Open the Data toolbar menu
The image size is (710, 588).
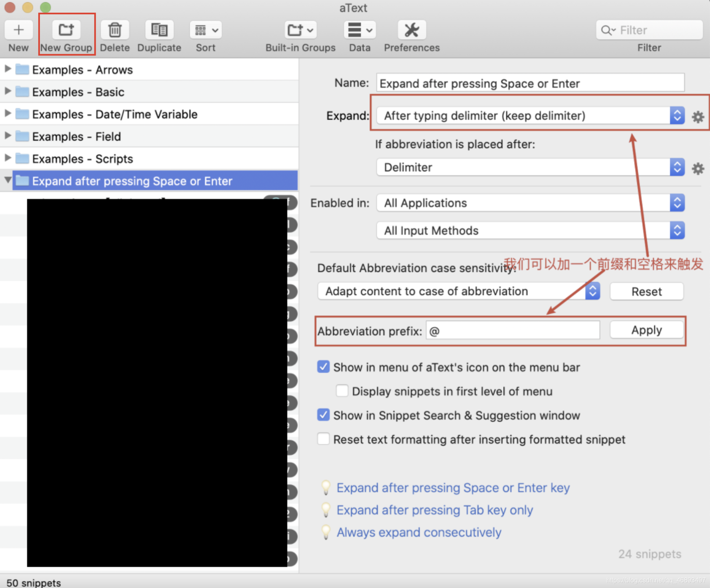tap(359, 30)
